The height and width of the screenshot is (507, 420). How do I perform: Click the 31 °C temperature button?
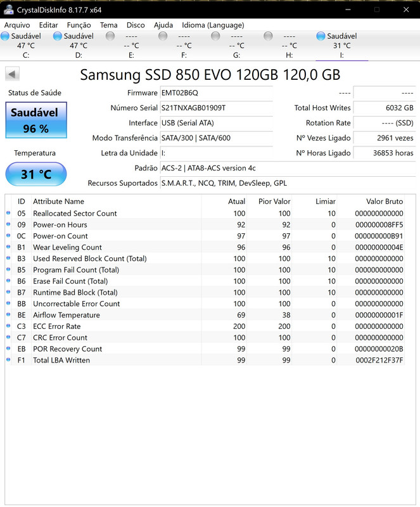36,174
